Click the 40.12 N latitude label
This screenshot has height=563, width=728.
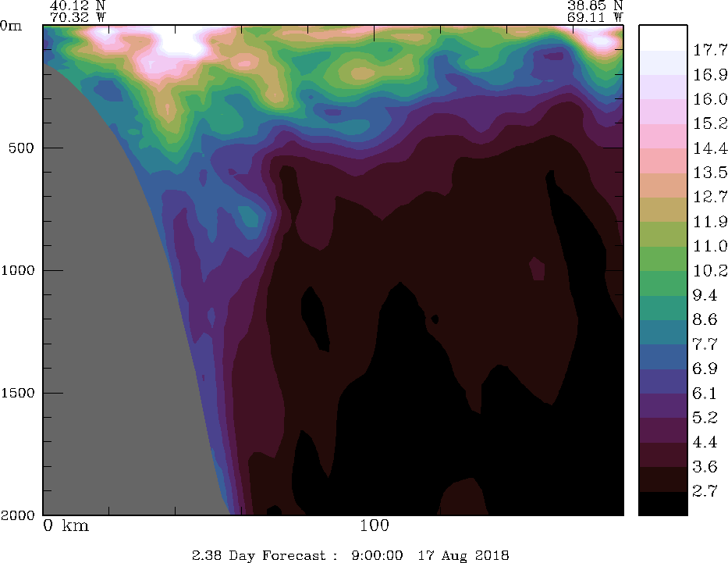77,5
